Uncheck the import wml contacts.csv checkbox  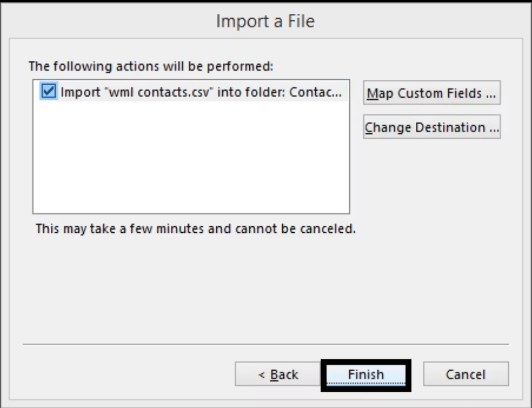point(48,91)
